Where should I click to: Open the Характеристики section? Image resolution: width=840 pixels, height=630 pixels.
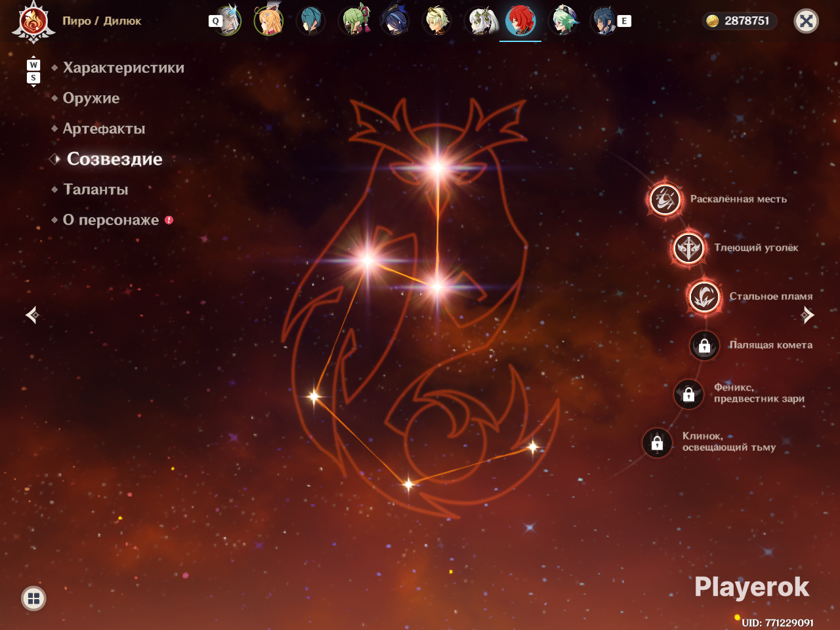(123, 68)
